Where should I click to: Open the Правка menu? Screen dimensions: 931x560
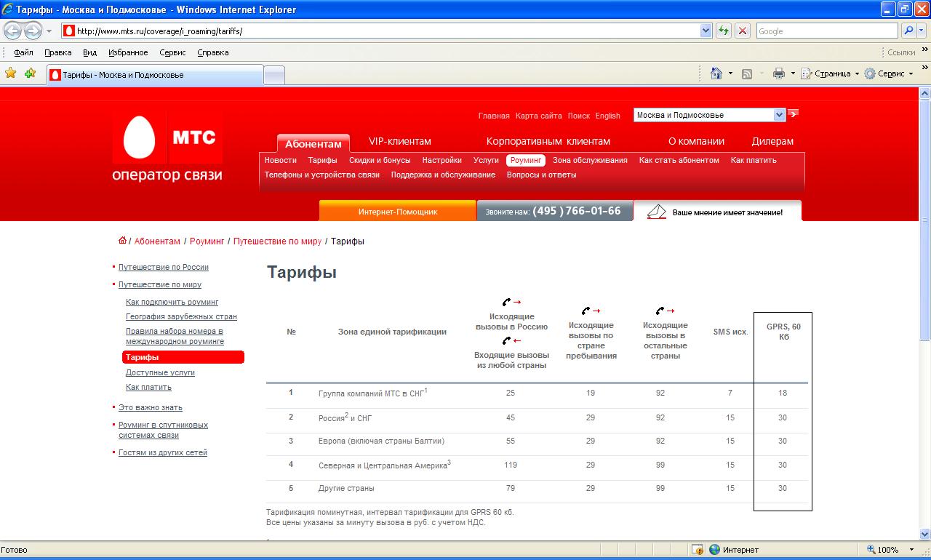(57, 52)
